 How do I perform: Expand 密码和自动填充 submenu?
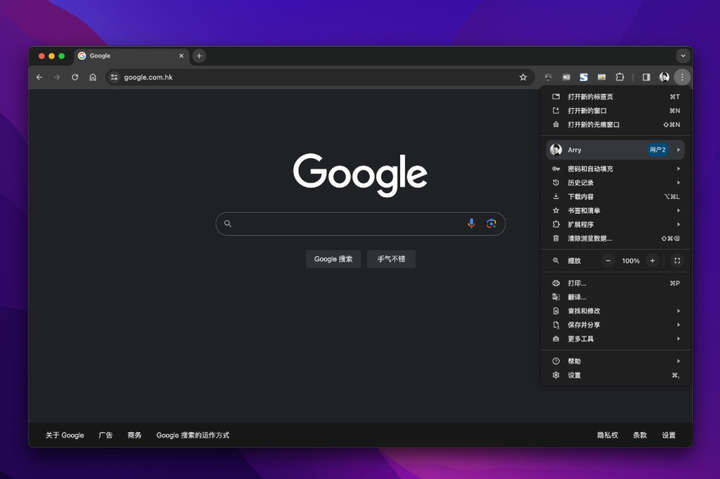point(615,169)
